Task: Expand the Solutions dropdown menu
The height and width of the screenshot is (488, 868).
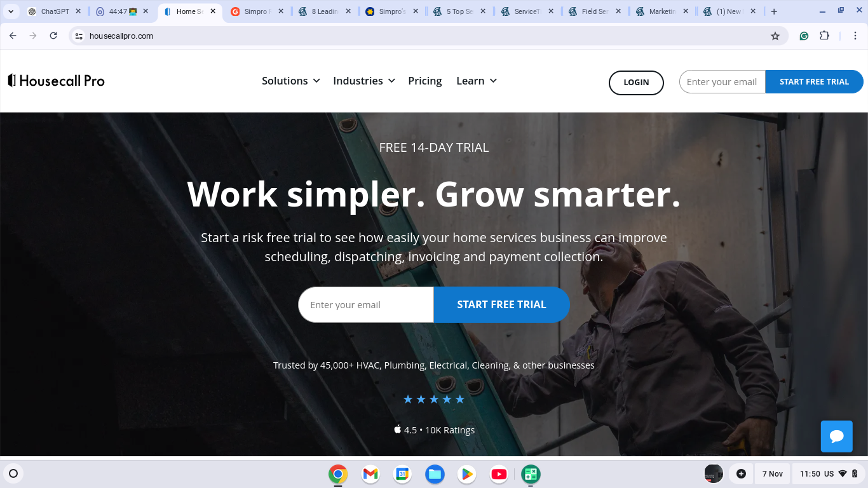Action: pyautogui.click(x=290, y=81)
